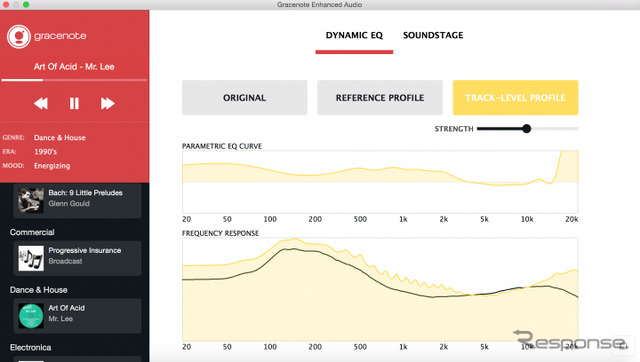Select the Original profile button

click(x=244, y=98)
